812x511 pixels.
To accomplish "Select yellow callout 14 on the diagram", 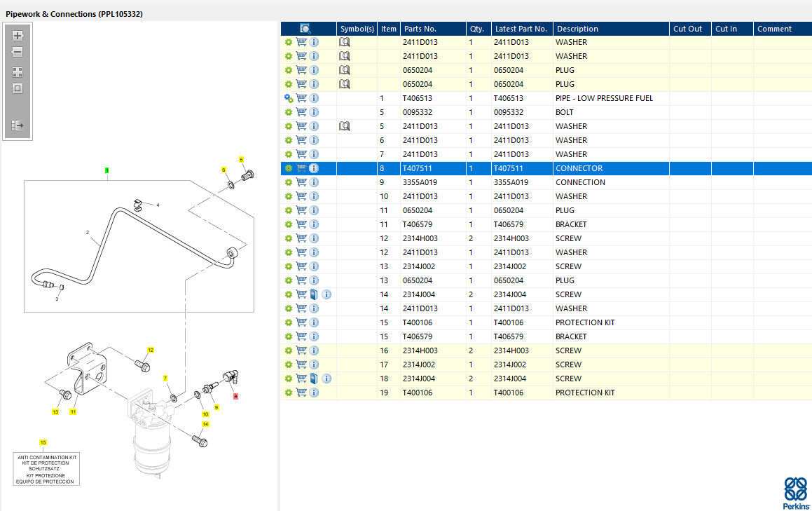I will (205, 424).
